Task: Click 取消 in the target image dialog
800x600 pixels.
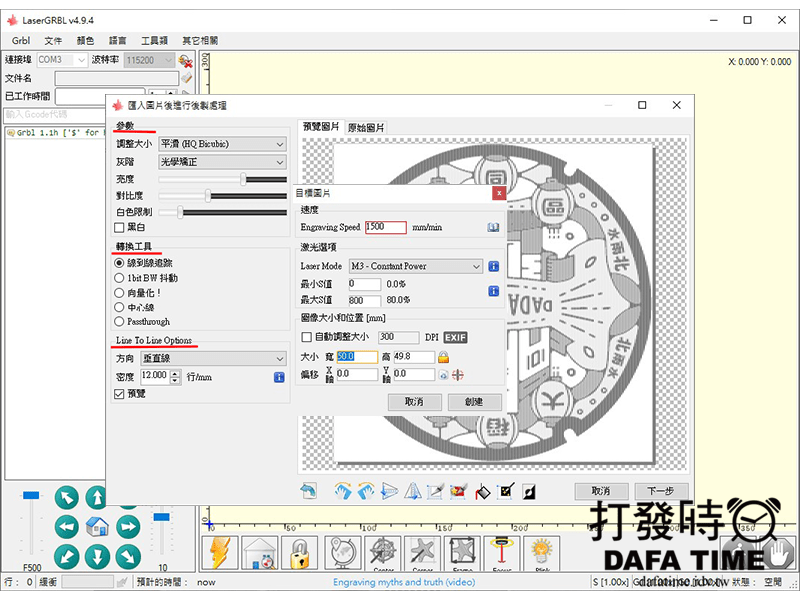Action: 414,402
